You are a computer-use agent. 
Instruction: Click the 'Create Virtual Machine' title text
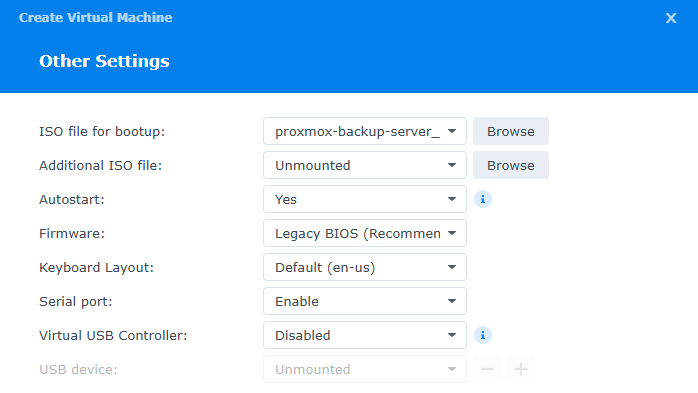(x=95, y=17)
